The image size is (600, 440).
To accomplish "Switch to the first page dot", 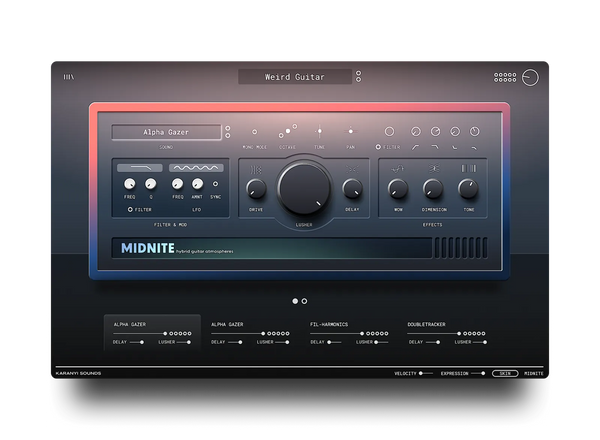I will pos(295,301).
